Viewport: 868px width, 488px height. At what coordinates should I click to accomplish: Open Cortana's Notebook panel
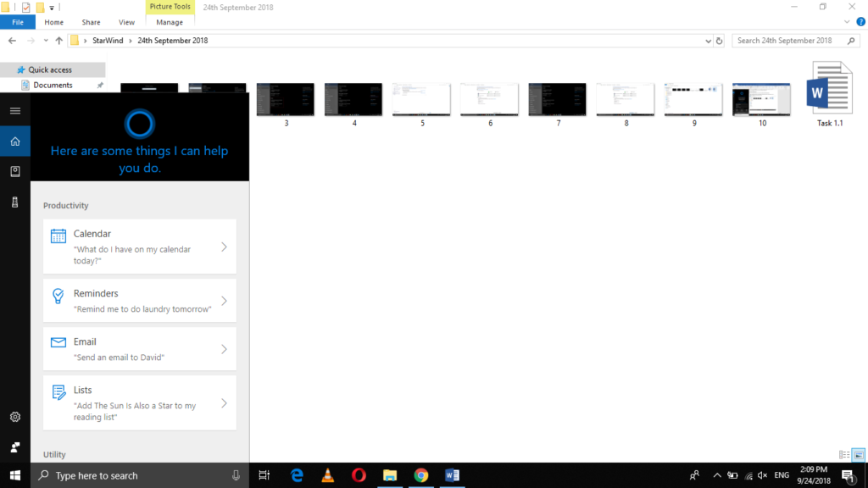pyautogui.click(x=14, y=171)
